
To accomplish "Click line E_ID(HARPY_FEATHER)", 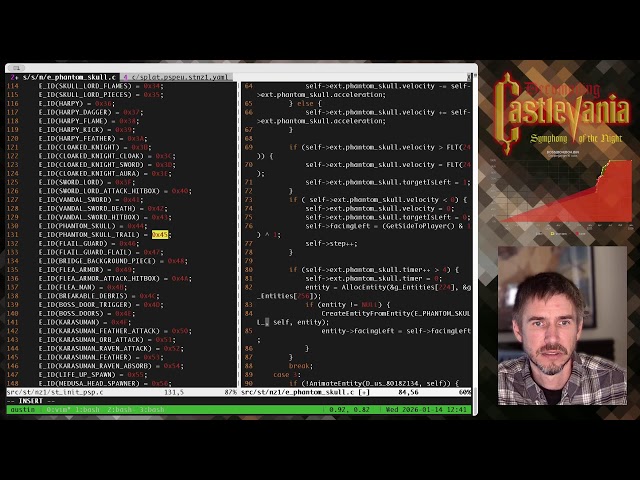I will click(x=93, y=138).
